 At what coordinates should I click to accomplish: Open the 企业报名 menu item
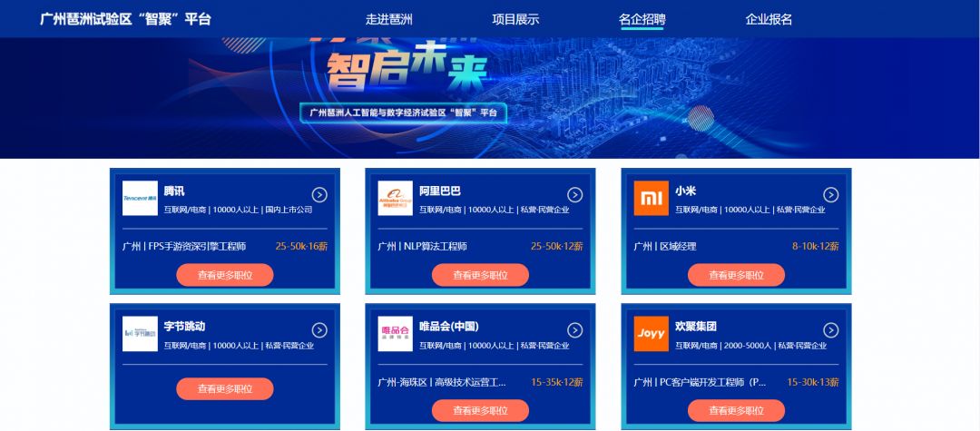(769, 19)
